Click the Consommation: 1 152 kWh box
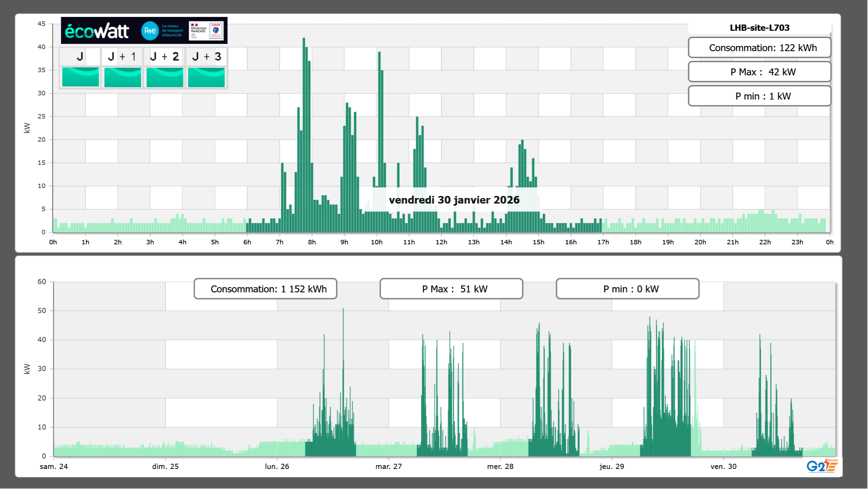The width and height of the screenshot is (868, 489). point(265,289)
